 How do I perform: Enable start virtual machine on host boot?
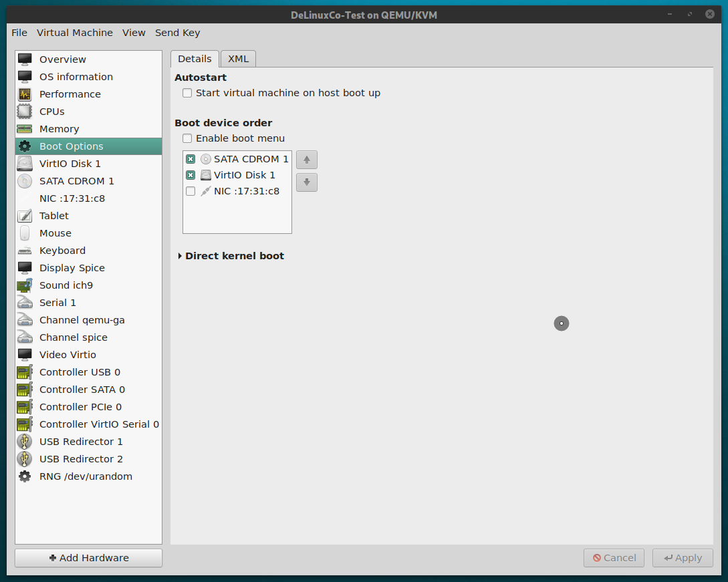pos(187,93)
